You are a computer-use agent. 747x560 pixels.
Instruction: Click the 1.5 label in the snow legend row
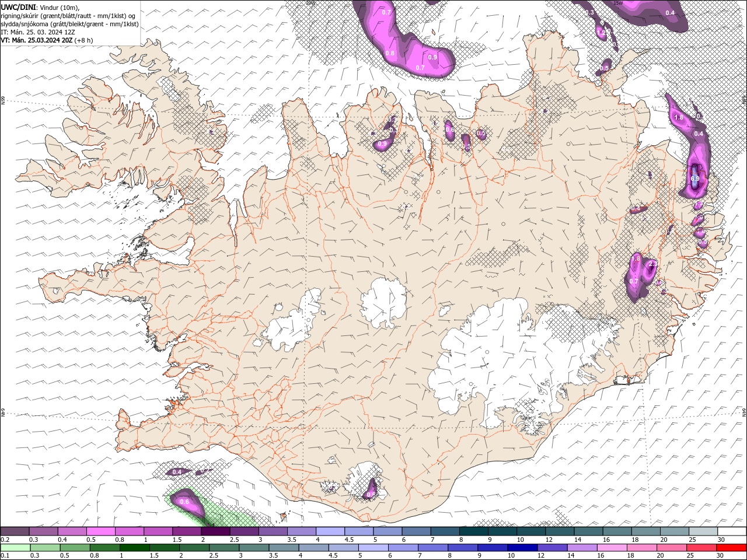(x=177, y=540)
